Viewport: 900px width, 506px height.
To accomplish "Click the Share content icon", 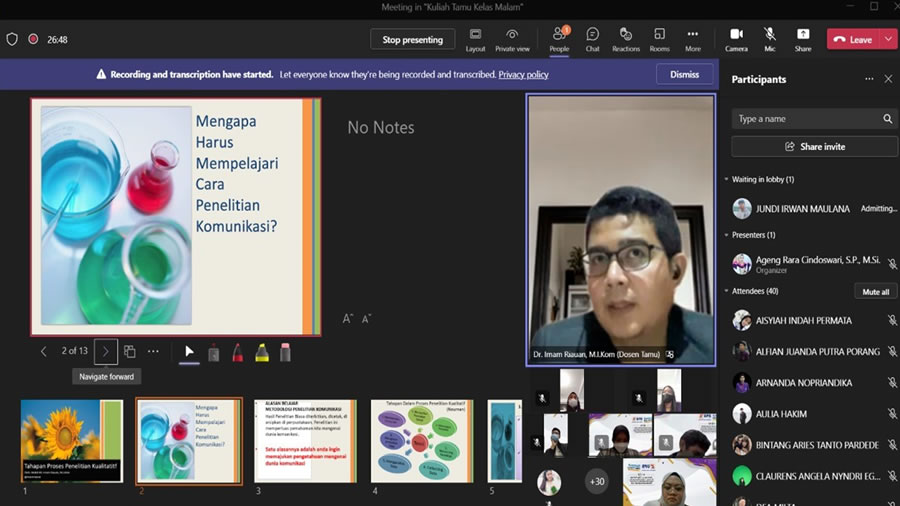I will click(803, 39).
